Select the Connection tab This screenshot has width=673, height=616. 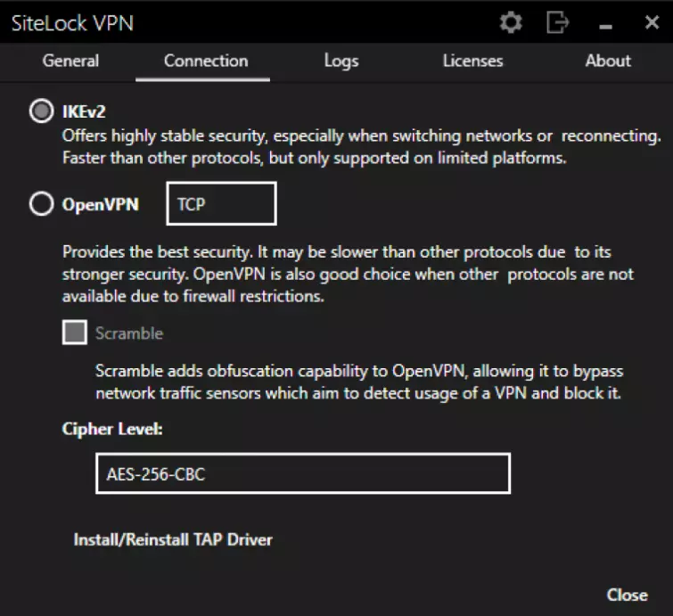[206, 61]
